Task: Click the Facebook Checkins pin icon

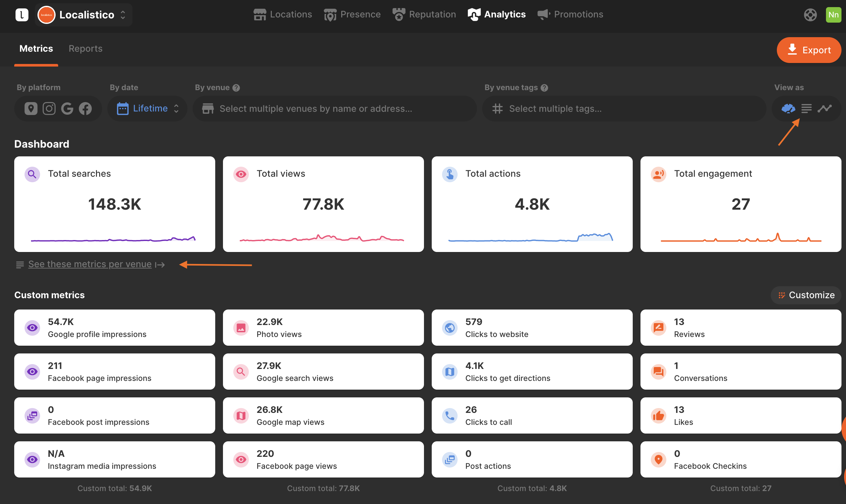Action: tap(659, 460)
